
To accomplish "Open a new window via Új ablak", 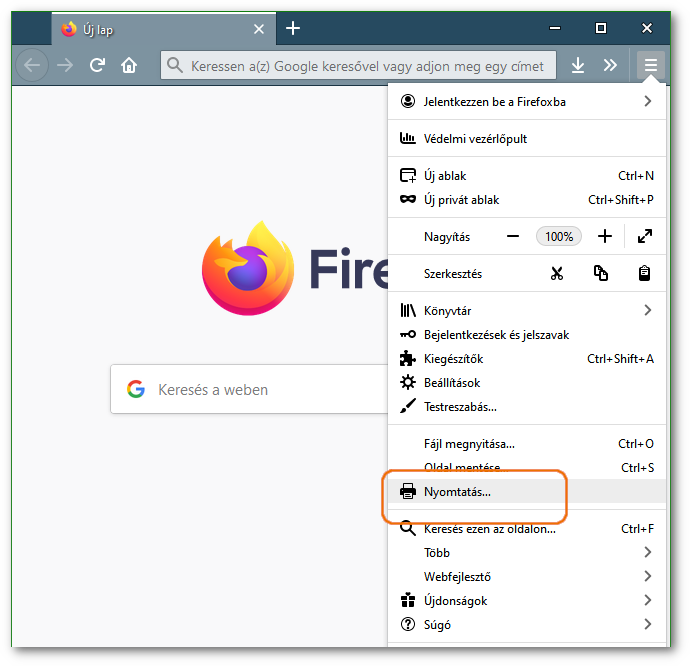I will coord(527,176).
